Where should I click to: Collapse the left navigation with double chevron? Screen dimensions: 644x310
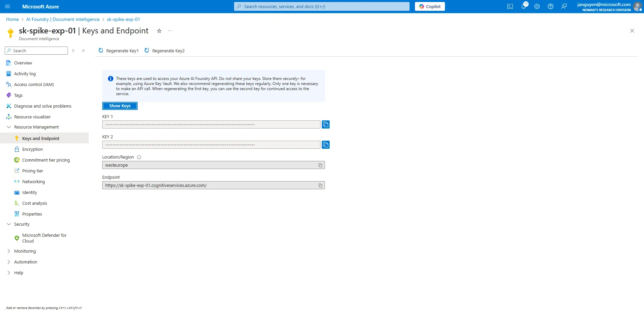tap(83, 51)
